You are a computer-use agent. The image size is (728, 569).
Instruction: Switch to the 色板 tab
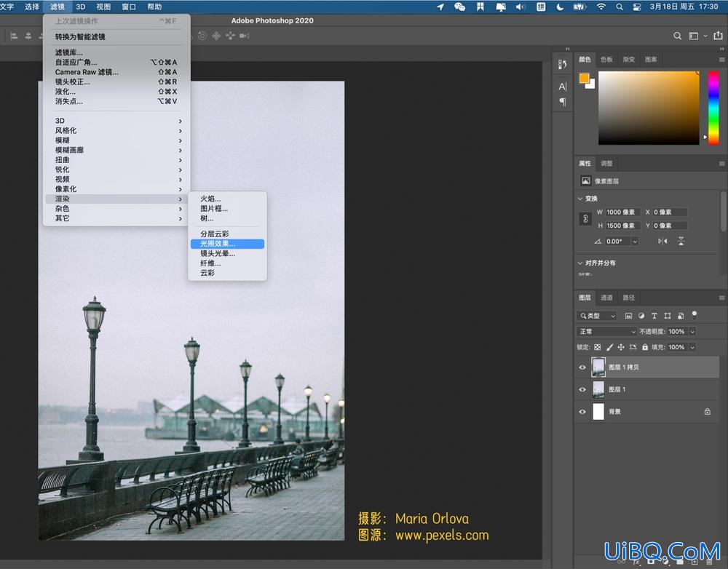click(606, 60)
